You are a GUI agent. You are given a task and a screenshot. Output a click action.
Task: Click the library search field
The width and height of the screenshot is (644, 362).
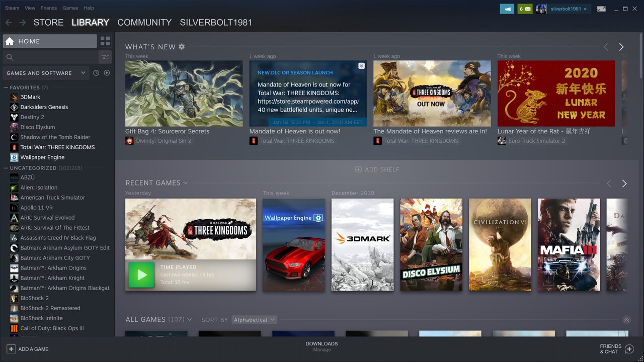point(50,57)
